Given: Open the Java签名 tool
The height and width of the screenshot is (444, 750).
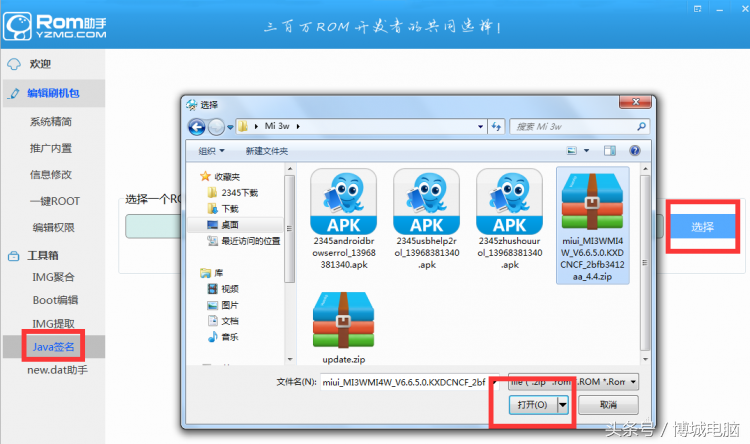Looking at the screenshot, I should (x=54, y=347).
